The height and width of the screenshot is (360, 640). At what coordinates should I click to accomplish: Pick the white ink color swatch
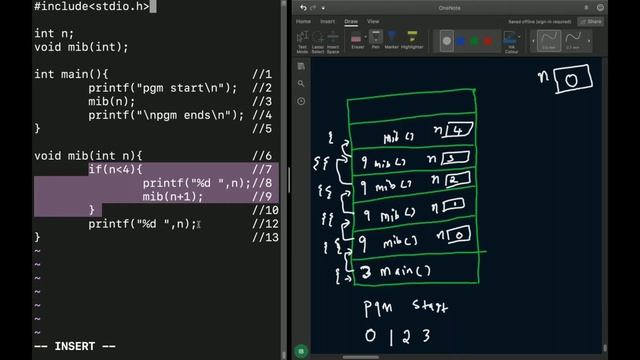(x=447, y=41)
